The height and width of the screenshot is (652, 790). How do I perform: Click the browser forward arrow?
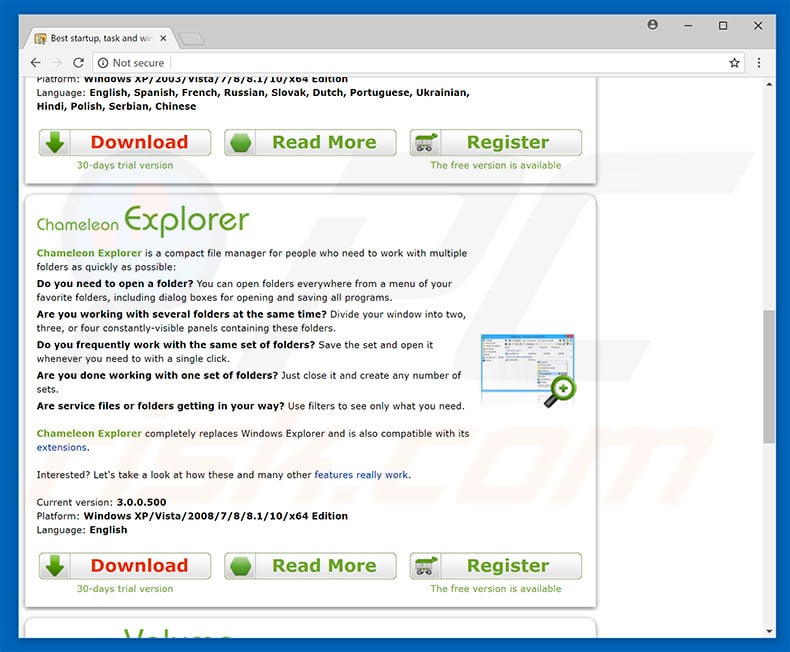pyautogui.click(x=57, y=62)
